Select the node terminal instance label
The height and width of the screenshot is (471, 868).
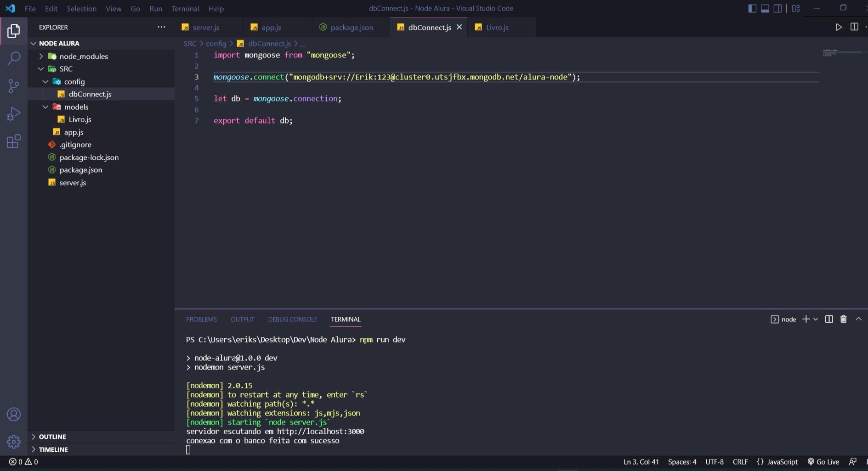coord(783,319)
